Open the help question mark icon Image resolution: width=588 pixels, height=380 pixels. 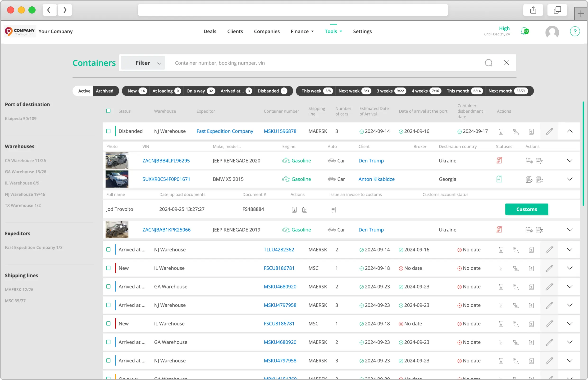click(575, 31)
